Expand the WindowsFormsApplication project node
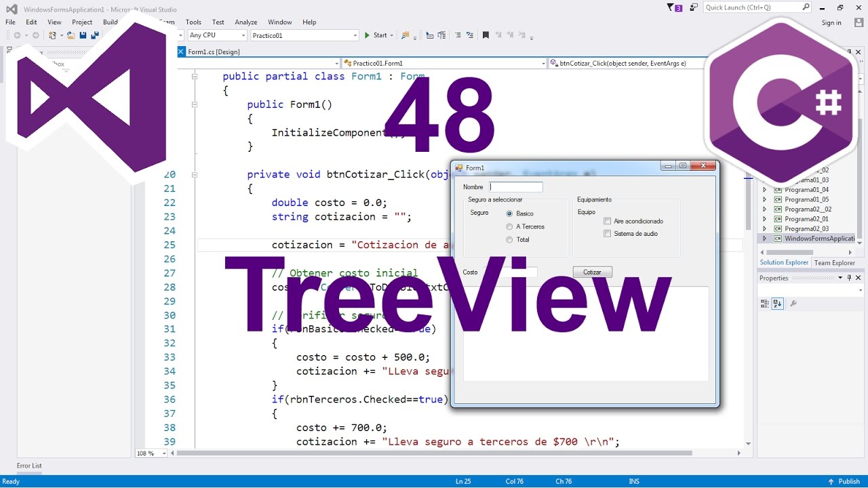Screen dimensions: 868x488 point(765,239)
